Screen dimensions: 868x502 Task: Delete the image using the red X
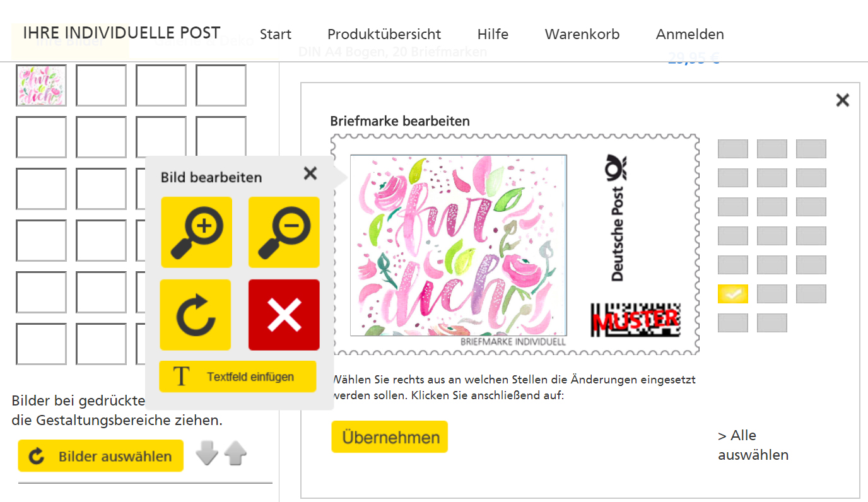click(284, 315)
